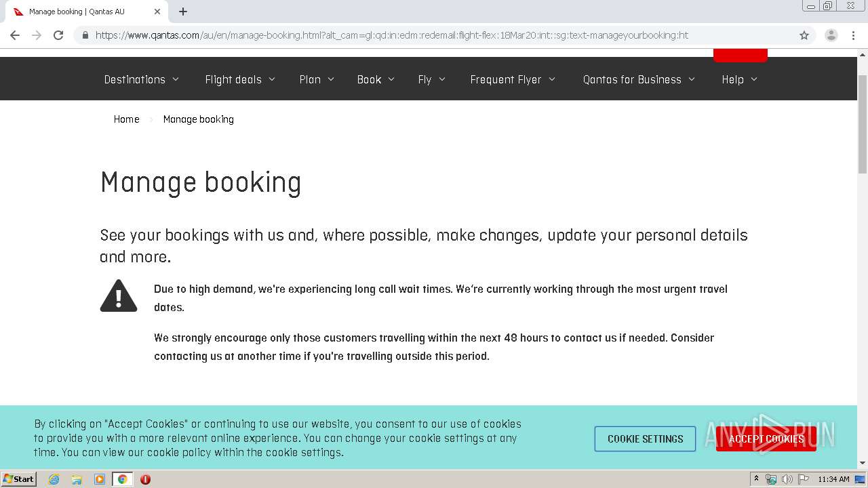Expand the Flight deals dropdown
Image resolution: width=868 pixels, height=488 pixels.
[240, 79]
